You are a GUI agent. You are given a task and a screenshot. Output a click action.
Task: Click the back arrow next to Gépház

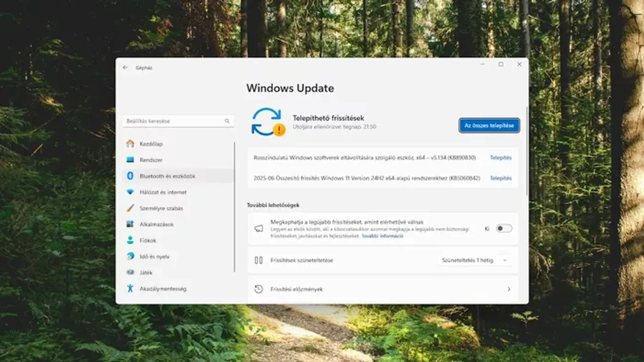(x=125, y=68)
